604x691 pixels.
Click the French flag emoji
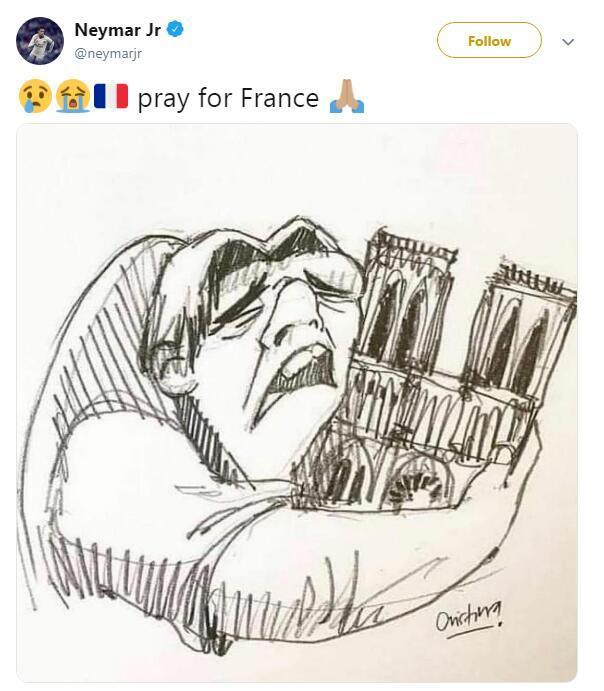click(x=111, y=96)
